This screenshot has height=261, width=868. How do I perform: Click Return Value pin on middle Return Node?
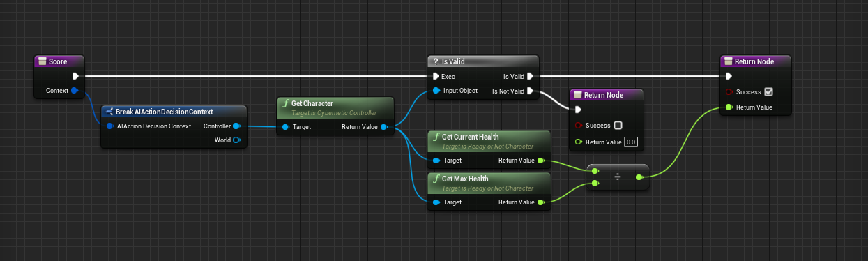point(579,142)
